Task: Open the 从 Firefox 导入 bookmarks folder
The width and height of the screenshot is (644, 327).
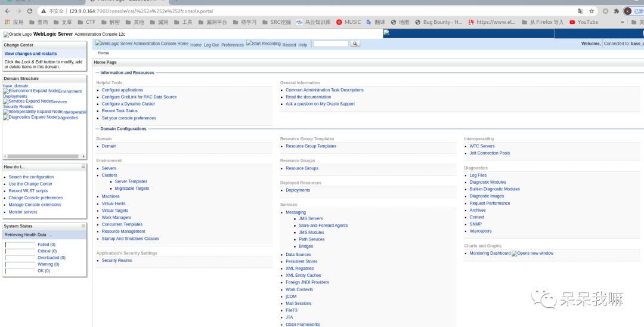Action: 543,22
